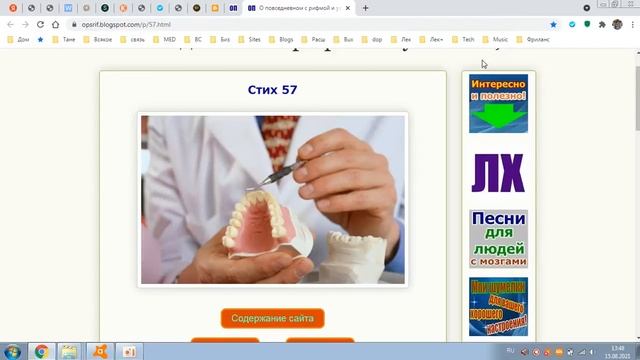This screenshot has width=640, height=360.
Task: Open the 'Всякое' bookmarks folder
Action: tap(98, 40)
